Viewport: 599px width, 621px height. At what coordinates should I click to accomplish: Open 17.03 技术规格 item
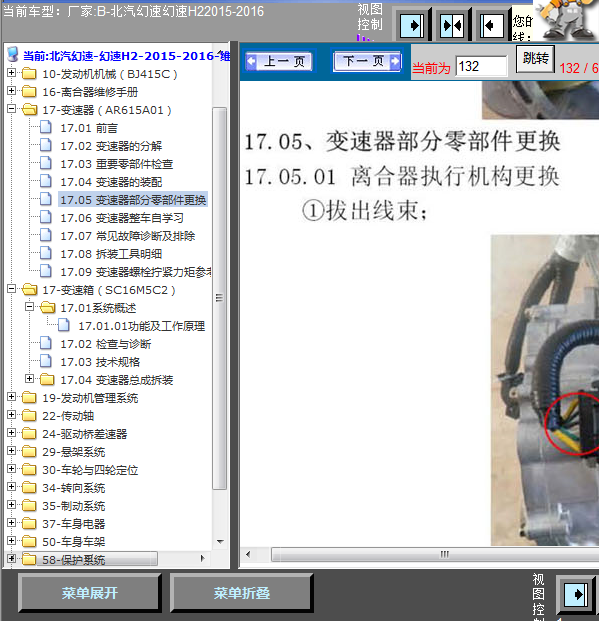point(100,362)
